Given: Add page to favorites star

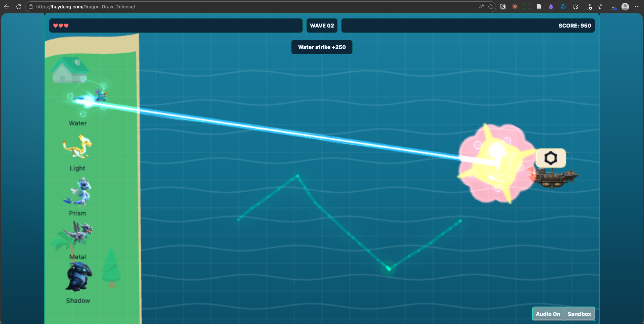Looking at the screenshot, I should (x=491, y=7).
